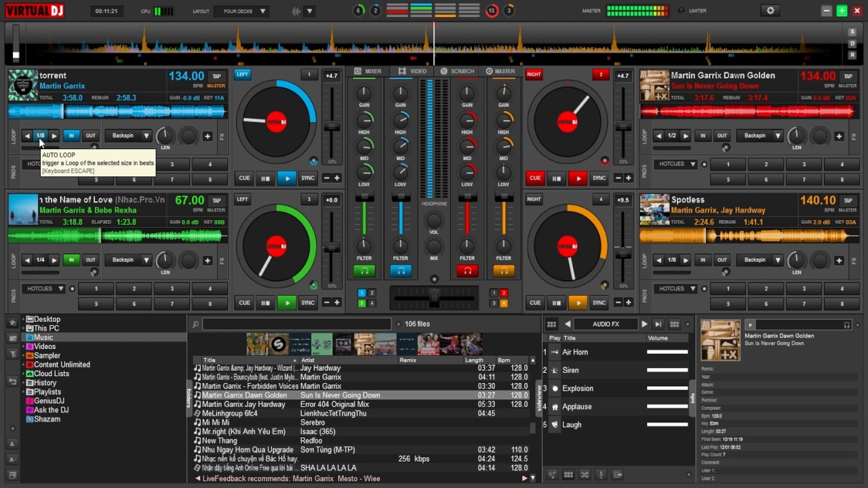This screenshot has width=868, height=488.
Task: Click the headphone icon in info panel prelisten bar
Action: coord(846,325)
